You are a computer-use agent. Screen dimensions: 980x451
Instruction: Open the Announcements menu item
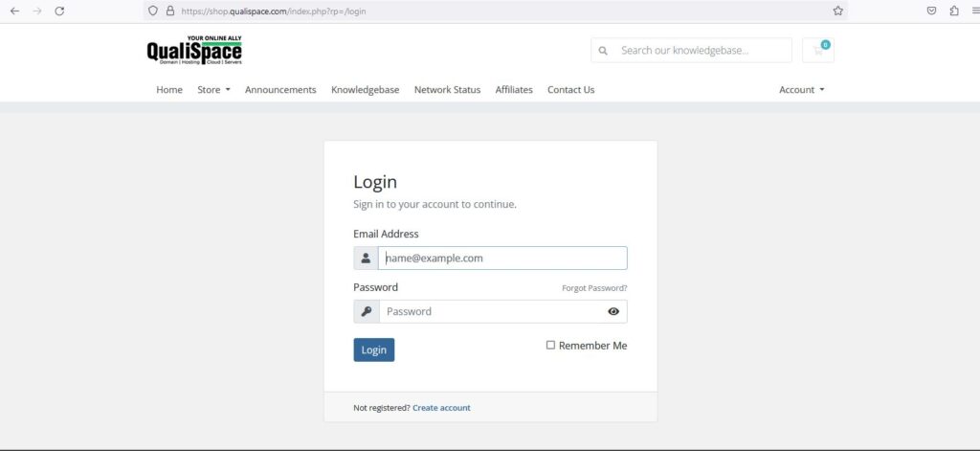pos(280,89)
